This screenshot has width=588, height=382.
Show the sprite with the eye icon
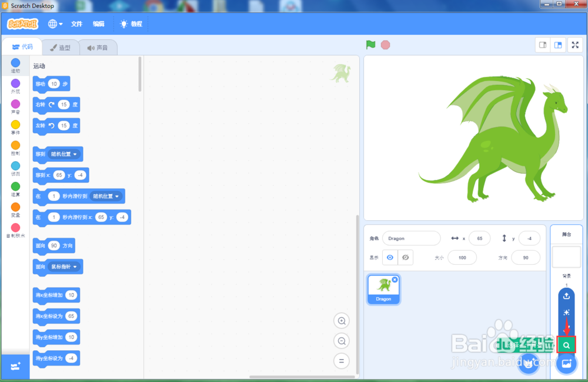coord(390,257)
